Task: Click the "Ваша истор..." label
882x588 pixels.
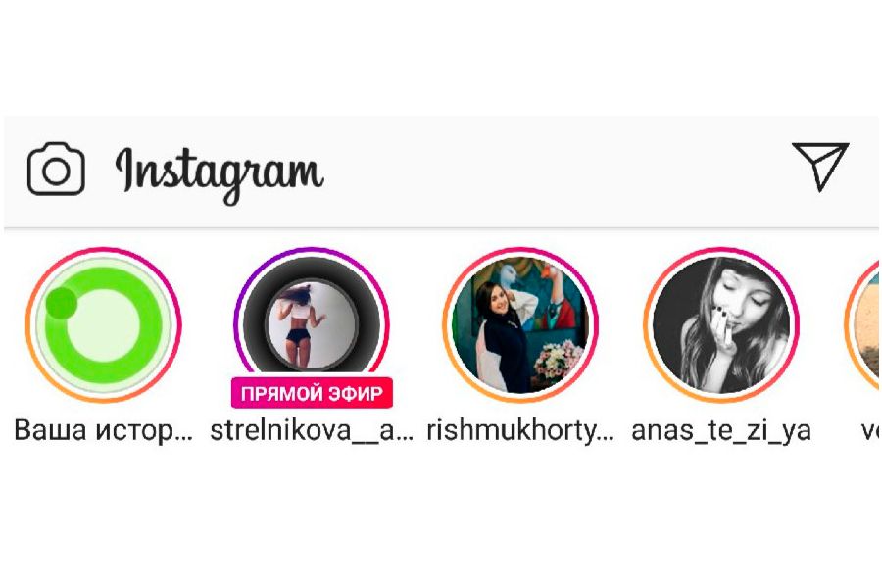Action: click(104, 431)
